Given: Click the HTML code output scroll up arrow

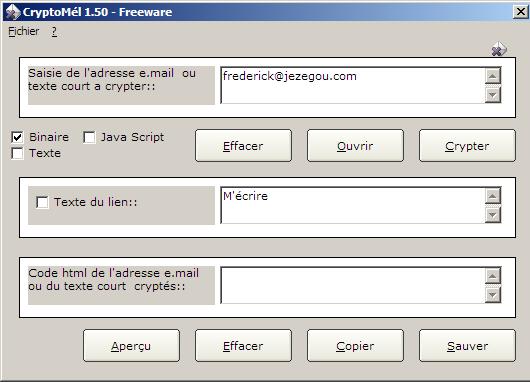Looking at the screenshot, I should [492, 276].
